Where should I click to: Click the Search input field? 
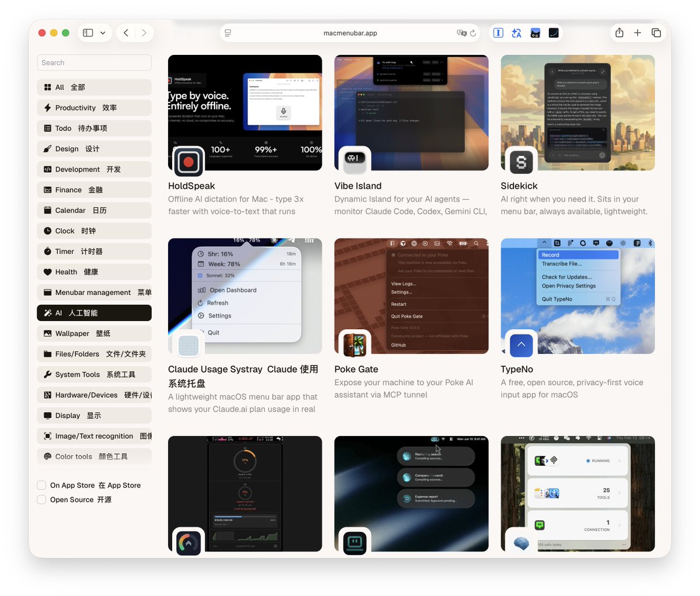click(94, 62)
